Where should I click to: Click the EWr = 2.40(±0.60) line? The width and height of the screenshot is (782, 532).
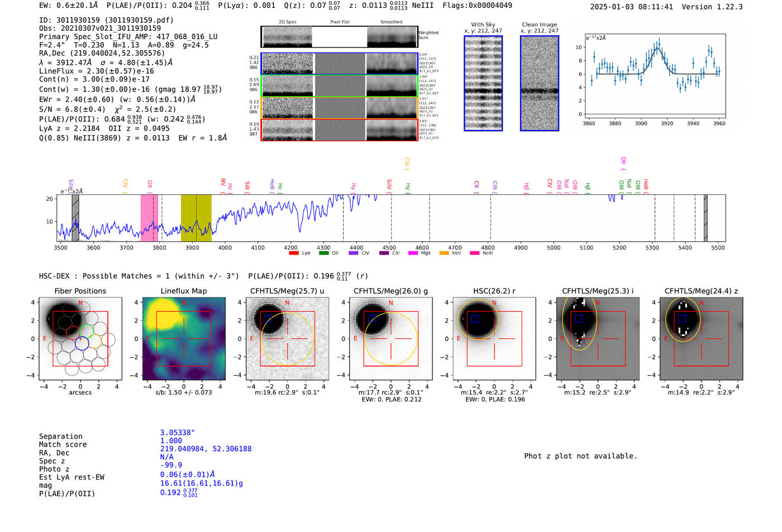(x=117, y=99)
